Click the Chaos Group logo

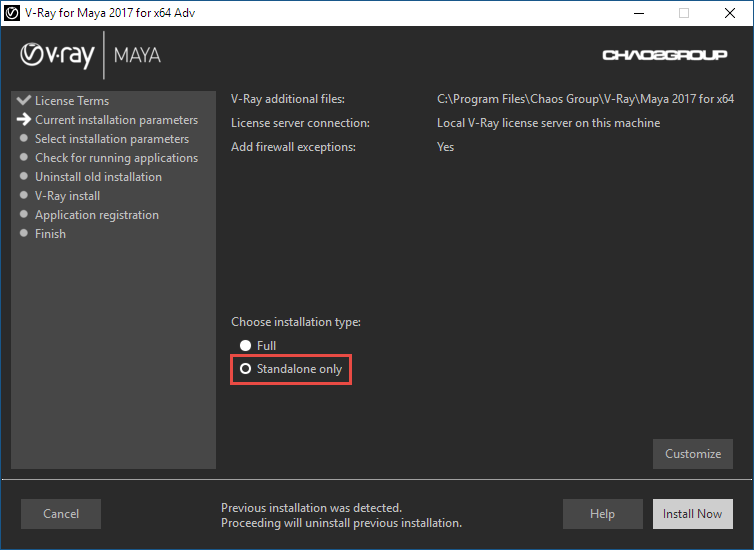[x=665, y=55]
